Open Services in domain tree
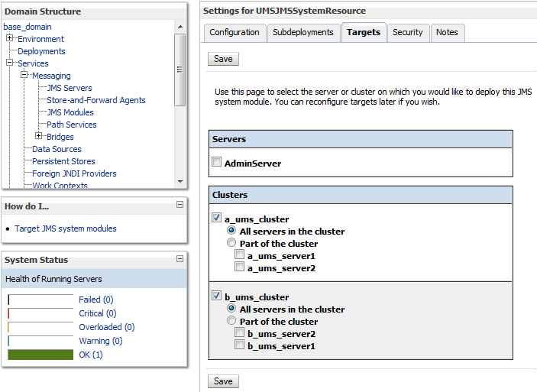Screen dimensions: 537x392 click(33, 63)
